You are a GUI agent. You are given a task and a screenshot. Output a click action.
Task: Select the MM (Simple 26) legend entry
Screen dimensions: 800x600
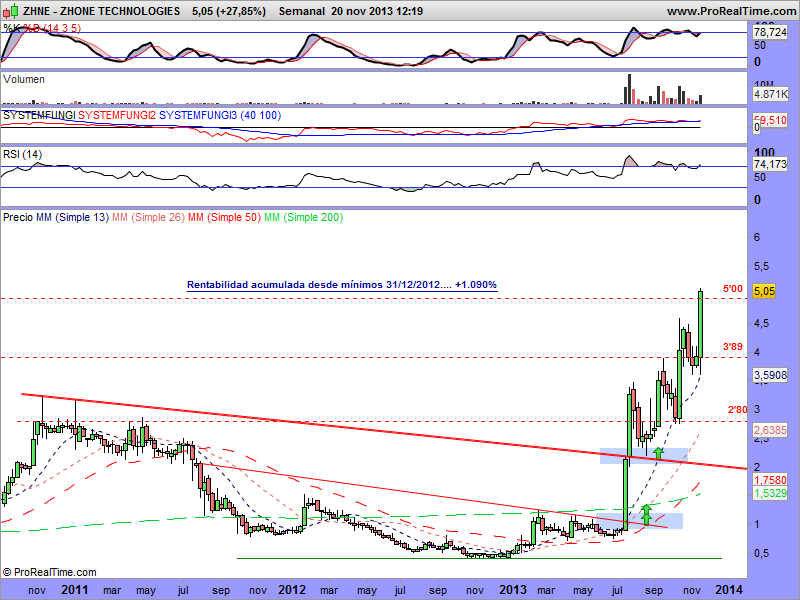[148, 217]
